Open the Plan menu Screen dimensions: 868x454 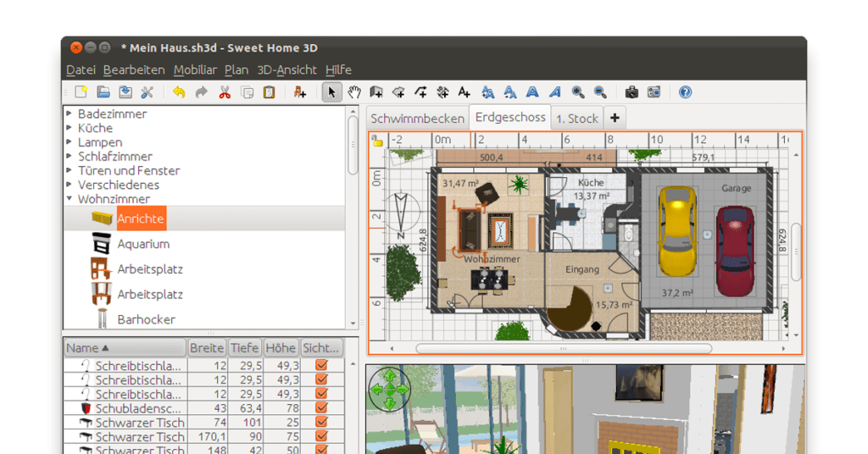[x=236, y=69]
